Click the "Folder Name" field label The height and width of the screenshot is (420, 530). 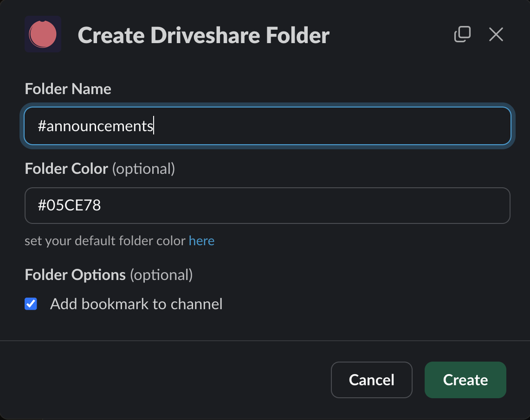click(x=68, y=89)
